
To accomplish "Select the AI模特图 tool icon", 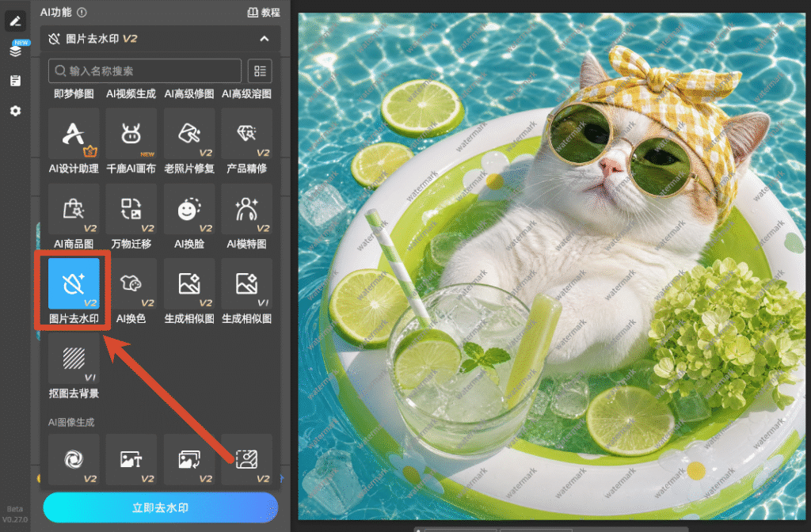I will tap(247, 209).
